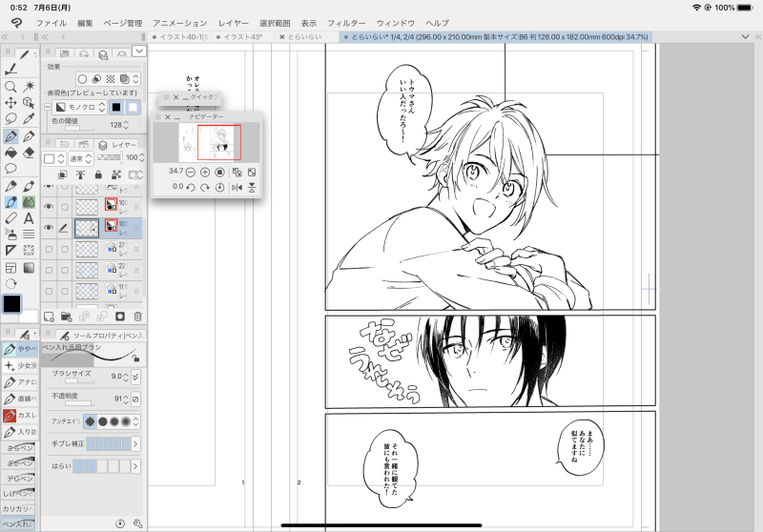Select the さらペン brush preset
Image resolution: width=763 pixels, height=532 pixels.
pyautogui.click(x=18, y=448)
